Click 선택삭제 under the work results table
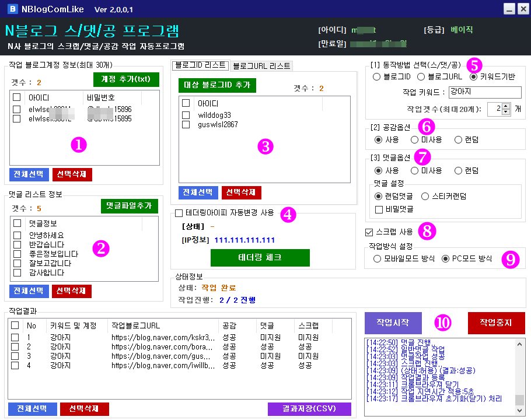 (x=85, y=408)
